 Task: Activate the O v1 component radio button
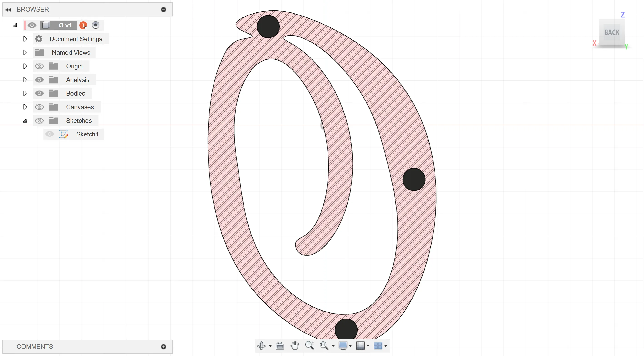[95, 25]
